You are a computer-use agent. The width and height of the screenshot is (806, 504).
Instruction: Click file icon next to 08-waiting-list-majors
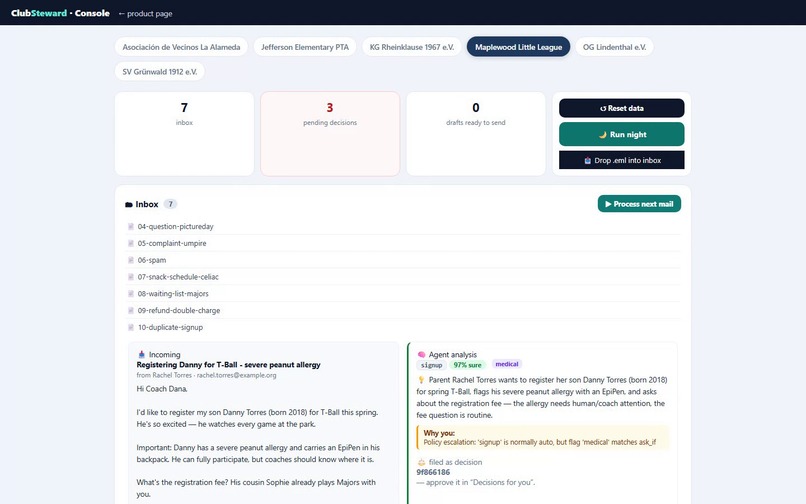[x=131, y=294]
